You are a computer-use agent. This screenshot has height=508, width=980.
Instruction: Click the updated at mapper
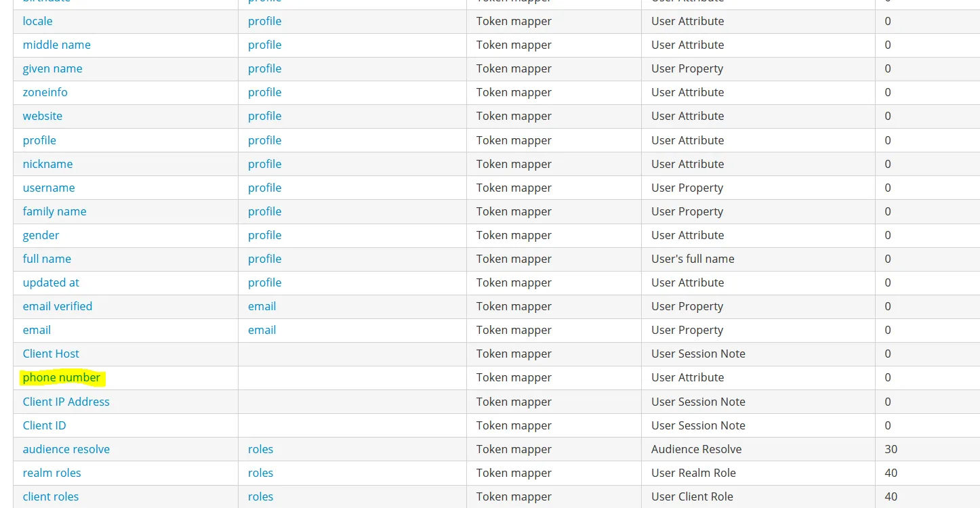point(51,282)
